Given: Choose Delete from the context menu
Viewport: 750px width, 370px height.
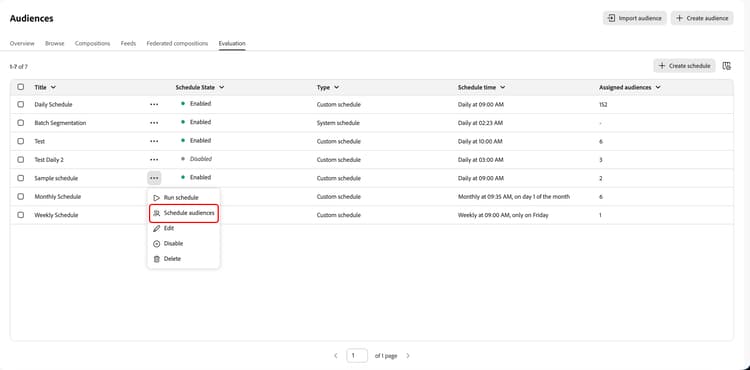Looking at the screenshot, I should pos(184,259).
